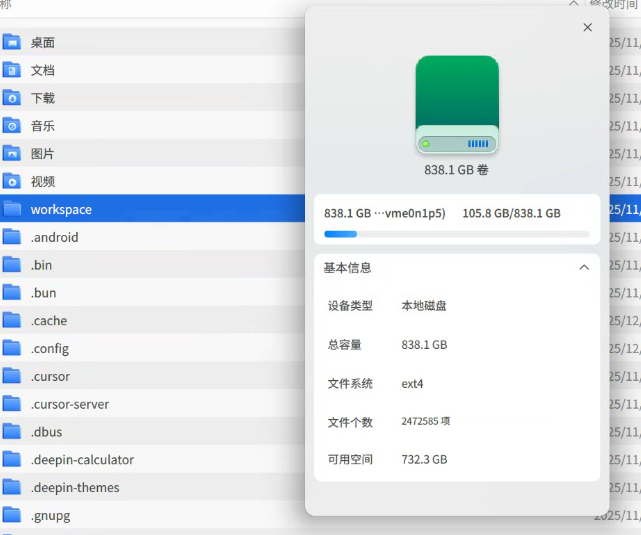Select the 桌面 folder name

click(x=43, y=43)
